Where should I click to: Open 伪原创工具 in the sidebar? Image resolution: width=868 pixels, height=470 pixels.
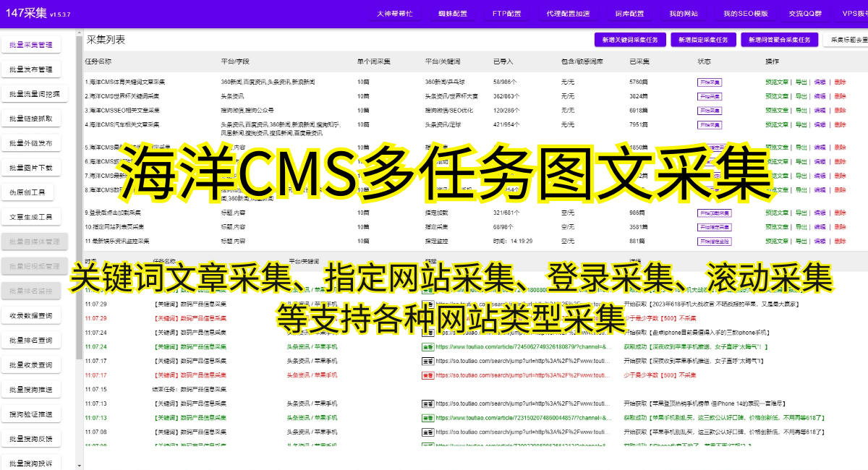(x=27, y=192)
